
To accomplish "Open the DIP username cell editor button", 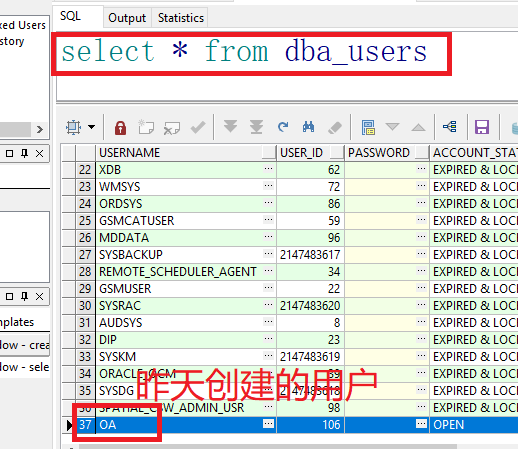I will [x=268, y=339].
